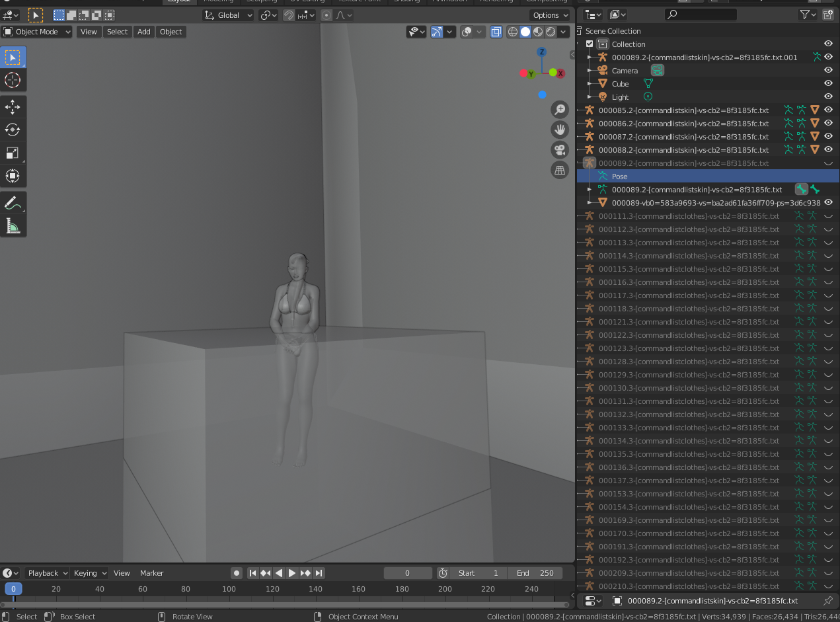Toggle auto keying record button
Viewport: 840px width, 622px height.
pyautogui.click(x=236, y=573)
